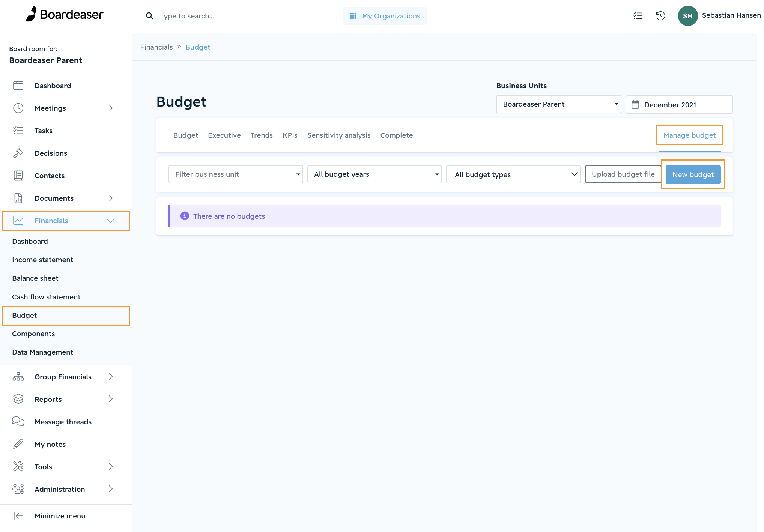764x532 pixels.
Task: Click the Budget breadcrumb link
Action: (198, 47)
